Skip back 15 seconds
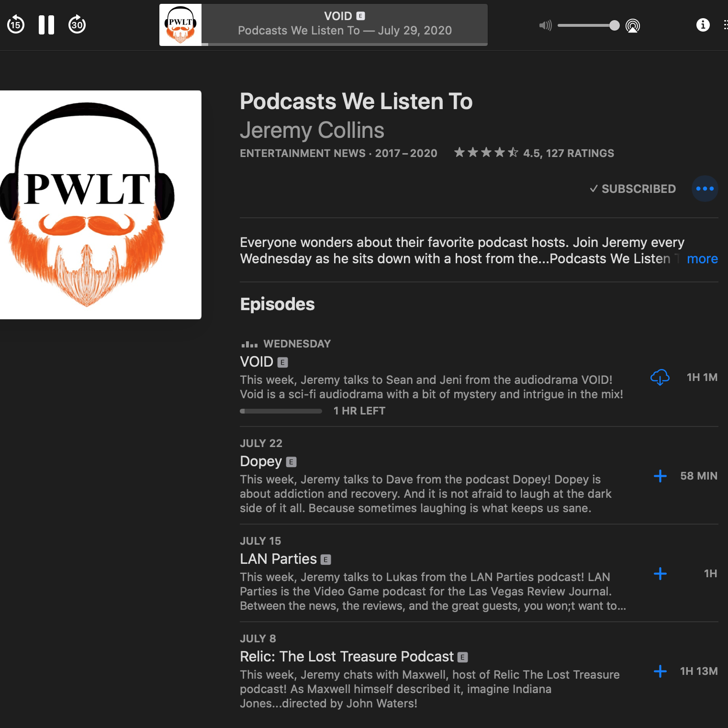The height and width of the screenshot is (728, 728). point(16,24)
